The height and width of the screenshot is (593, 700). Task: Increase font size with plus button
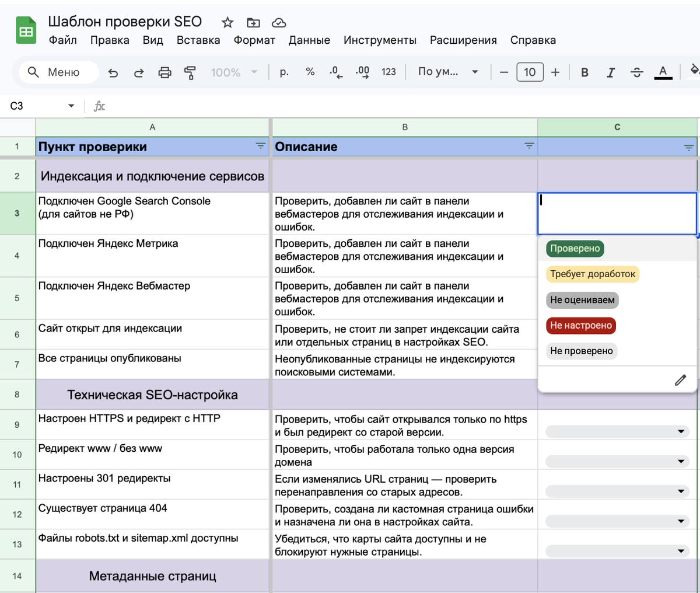tap(555, 72)
